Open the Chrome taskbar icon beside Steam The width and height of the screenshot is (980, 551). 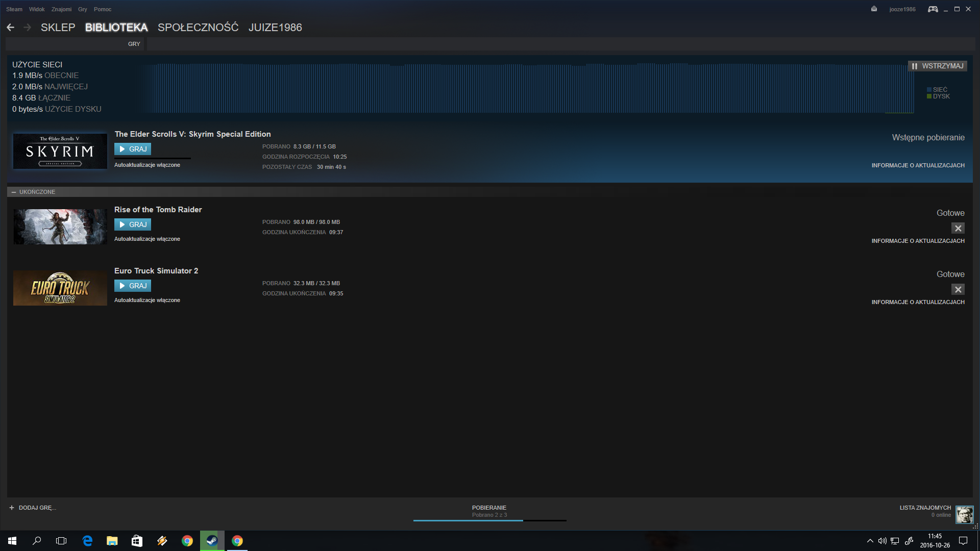pos(237,541)
